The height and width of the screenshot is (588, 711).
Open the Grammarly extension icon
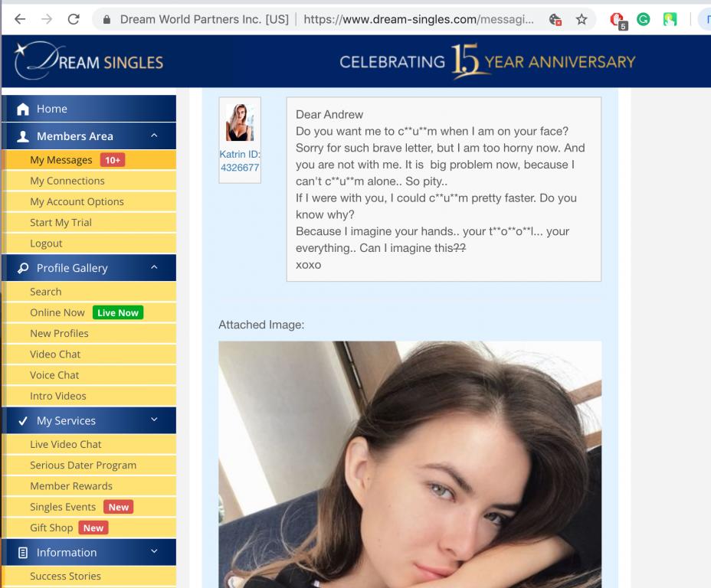click(x=644, y=20)
